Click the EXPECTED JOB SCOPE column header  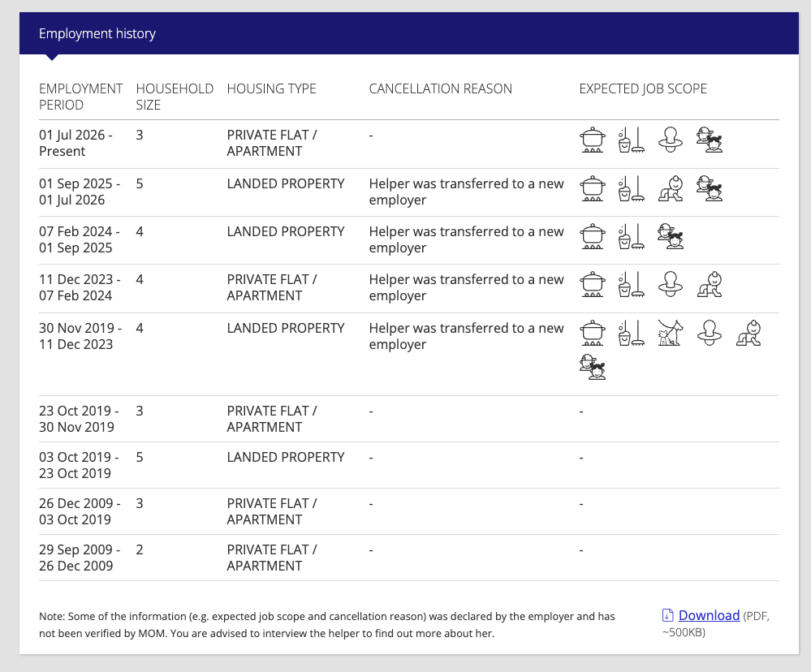pos(643,89)
